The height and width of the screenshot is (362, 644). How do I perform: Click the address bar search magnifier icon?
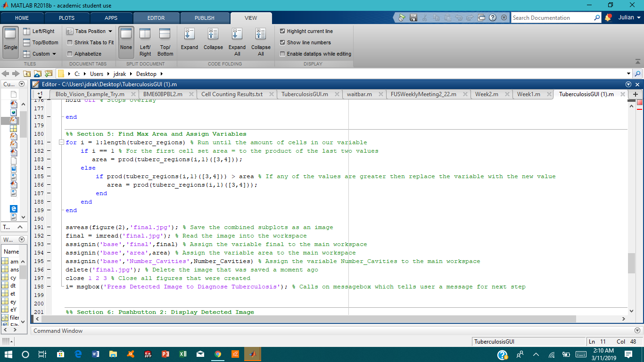pos(638,74)
